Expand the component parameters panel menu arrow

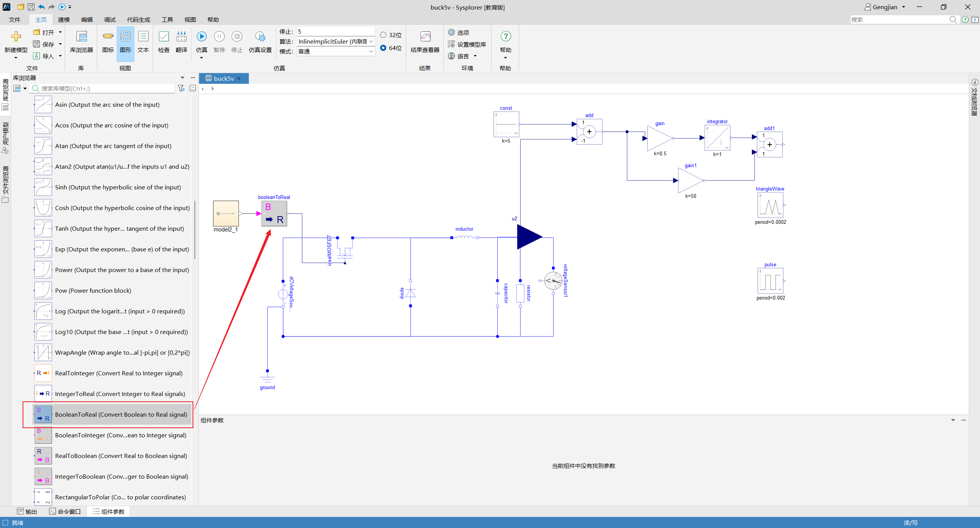coord(953,420)
